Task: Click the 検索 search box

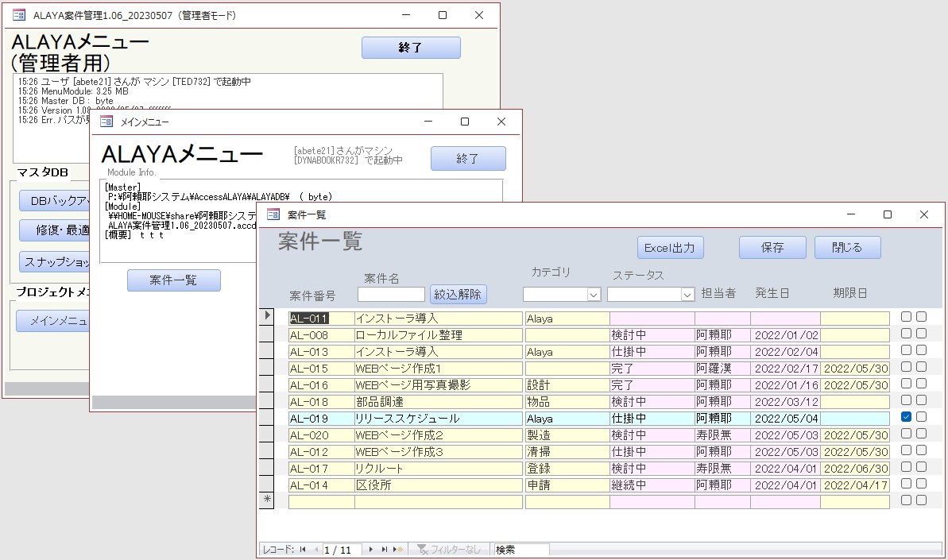Action: point(522,550)
